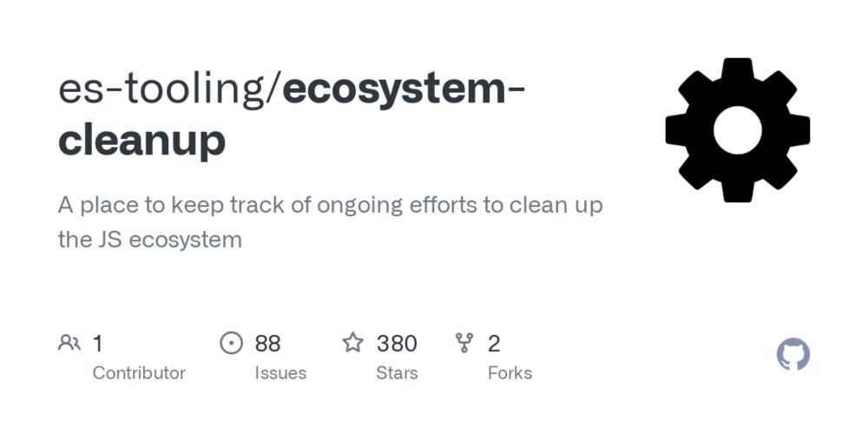Open the 'Forks' label
The height and width of the screenshot is (434, 868).
[510, 373]
